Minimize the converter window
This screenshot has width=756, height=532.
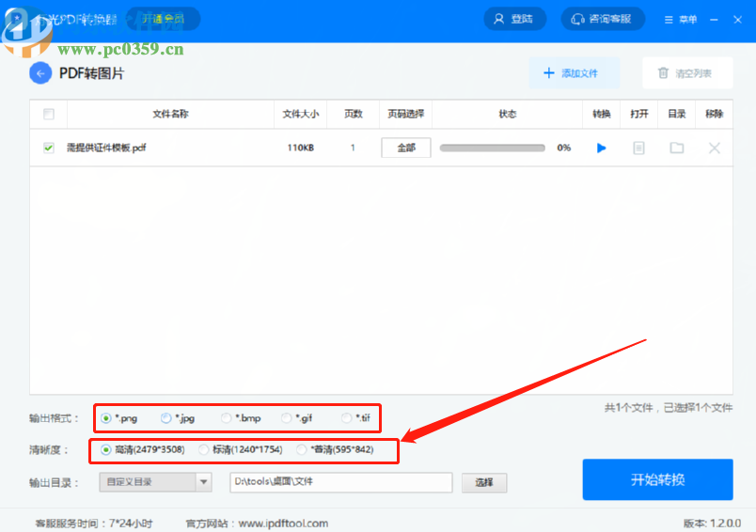714,20
